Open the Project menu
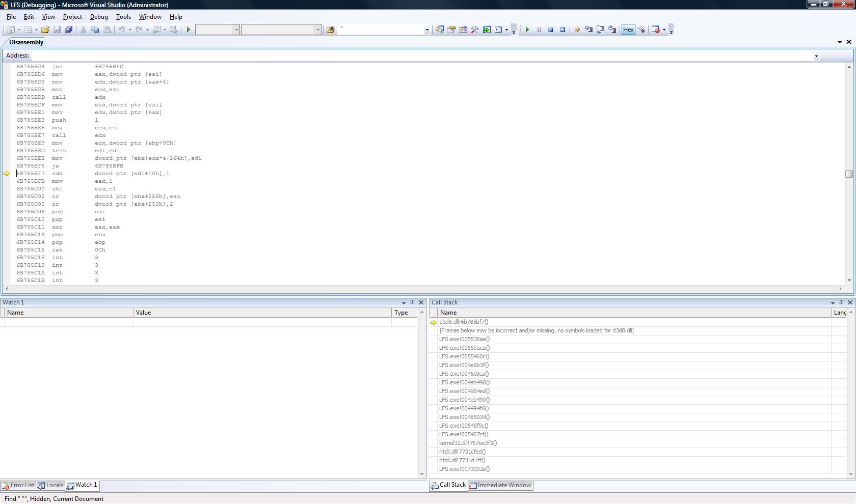 point(72,17)
